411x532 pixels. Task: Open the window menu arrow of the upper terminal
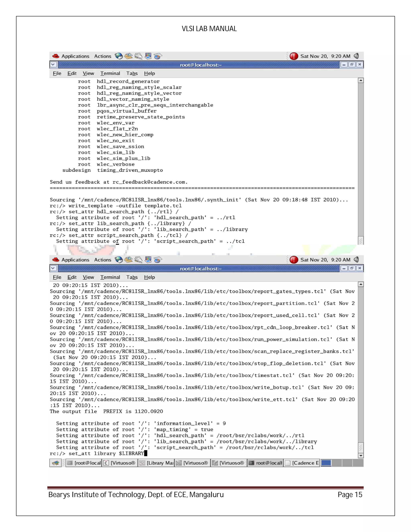point(53,65)
